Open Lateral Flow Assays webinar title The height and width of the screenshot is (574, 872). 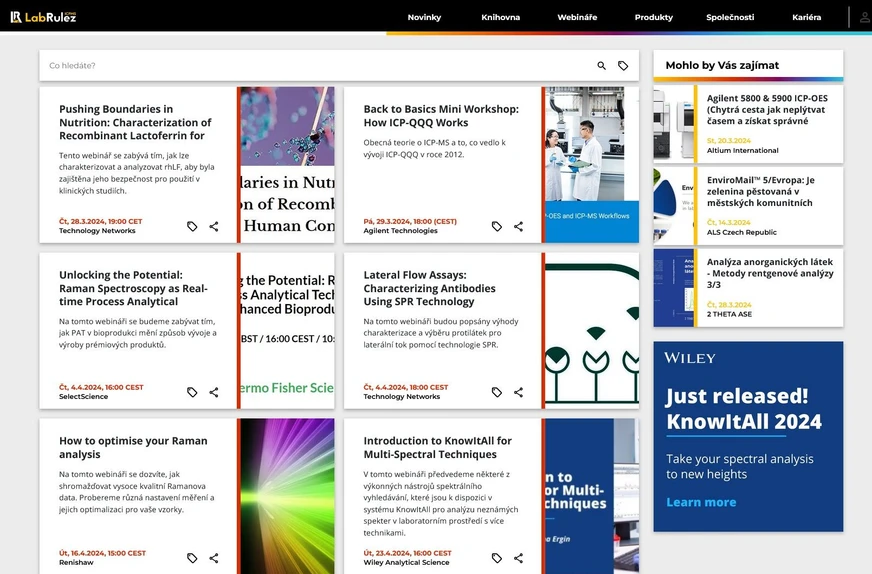click(429, 288)
